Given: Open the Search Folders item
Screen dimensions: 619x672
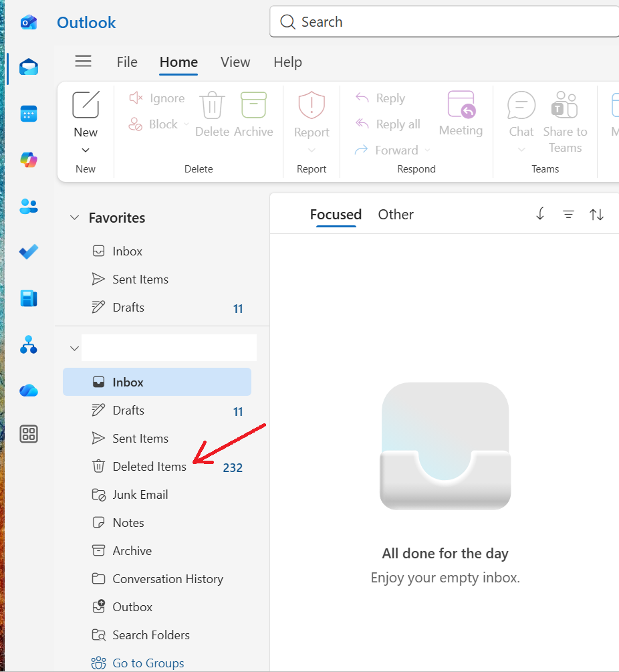Looking at the screenshot, I should click(157, 635).
